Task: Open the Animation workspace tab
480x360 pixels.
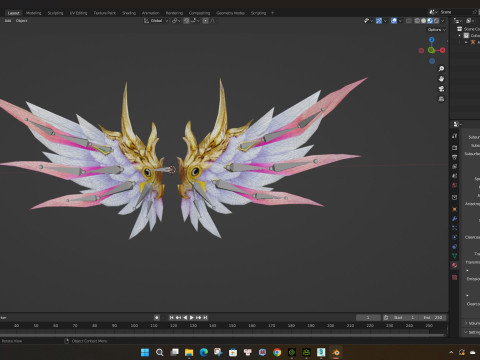Action: [x=151, y=13]
